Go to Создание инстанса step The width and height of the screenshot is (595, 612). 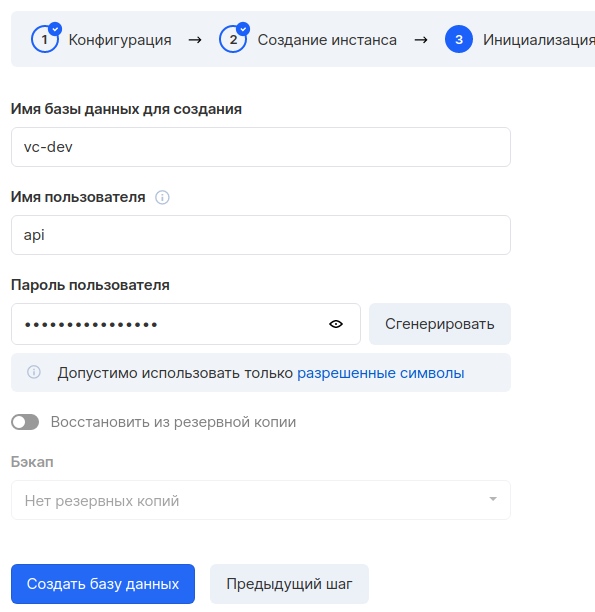pos(327,40)
